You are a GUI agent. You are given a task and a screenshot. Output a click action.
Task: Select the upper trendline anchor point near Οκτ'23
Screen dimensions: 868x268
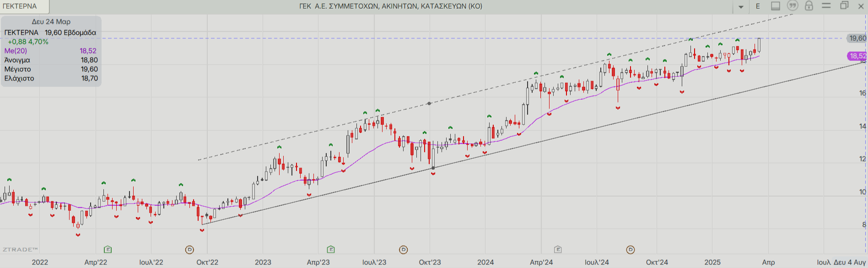[x=429, y=103]
